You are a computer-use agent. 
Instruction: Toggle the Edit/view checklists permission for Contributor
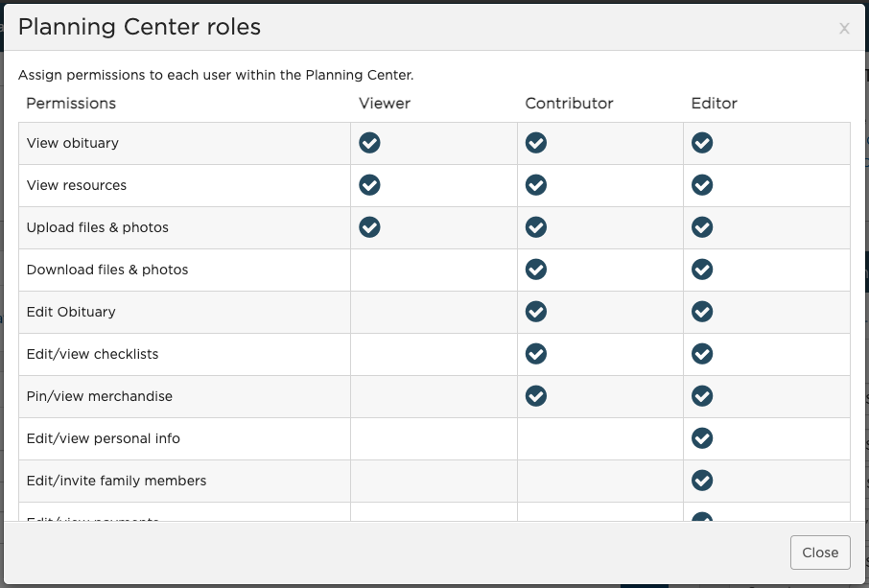tap(535, 354)
